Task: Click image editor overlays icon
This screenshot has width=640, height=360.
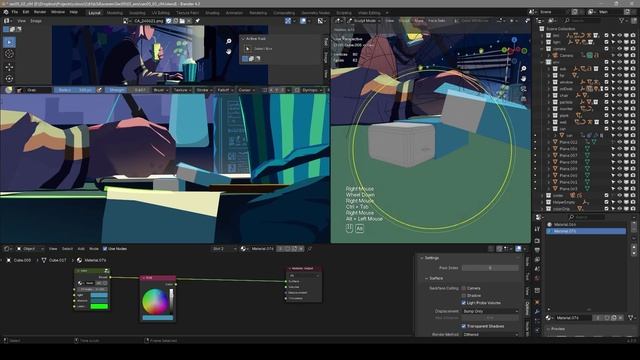Action: click(303, 20)
